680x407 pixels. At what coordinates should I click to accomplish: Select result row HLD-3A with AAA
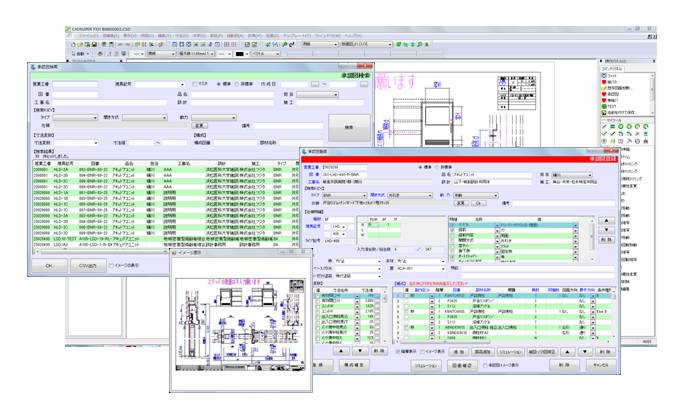click(x=166, y=170)
